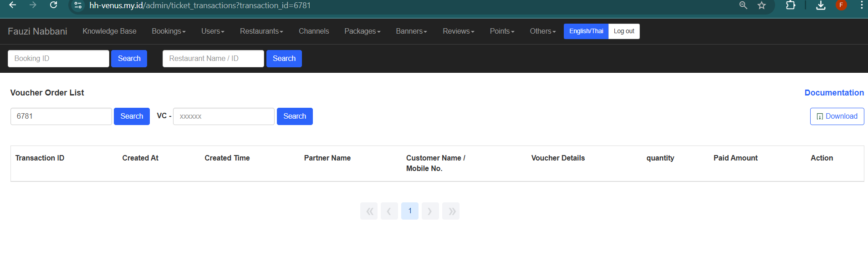Click the Log out button
This screenshot has width=868, height=256.
(x=624, y=31)
